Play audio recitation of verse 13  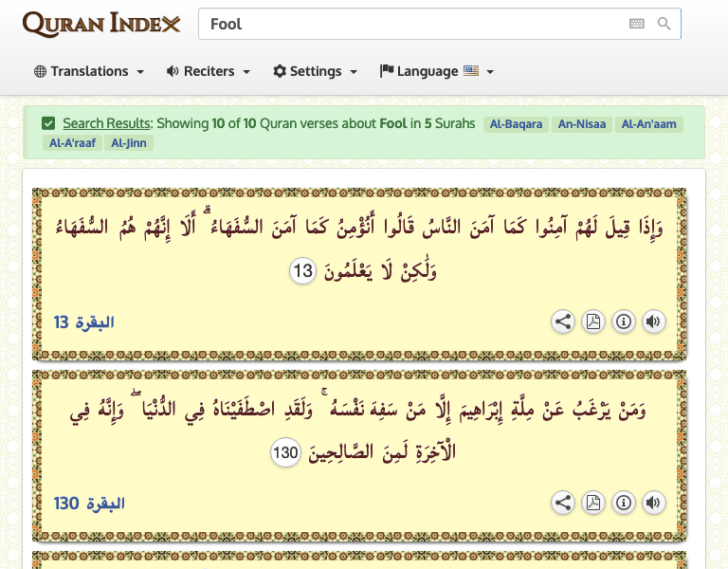[653, 321]
